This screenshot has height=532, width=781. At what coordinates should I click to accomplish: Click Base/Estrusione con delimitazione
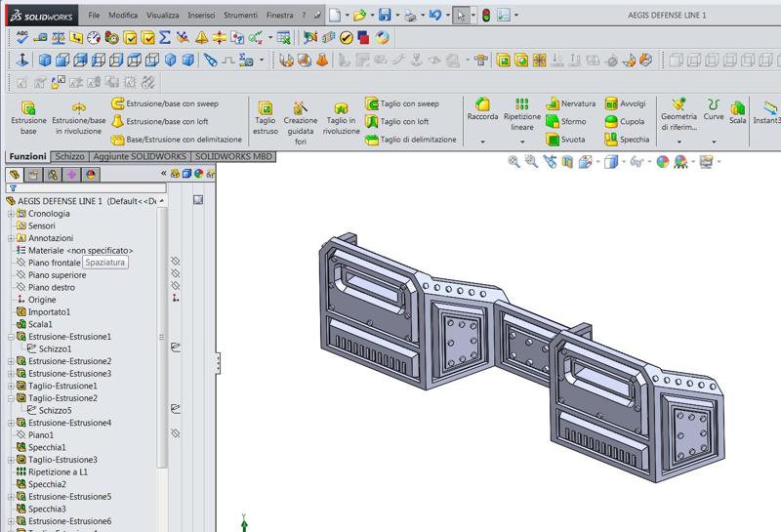pos(176,140)
